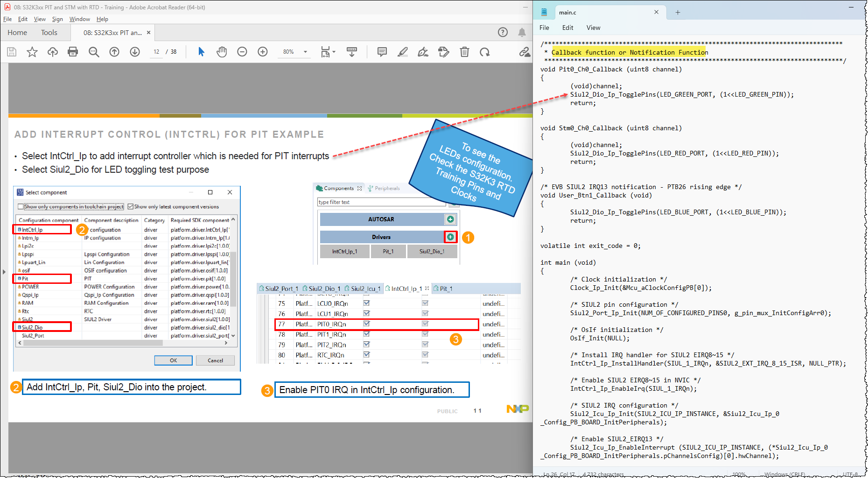Click slide heading 'ADD INTERRUPT CONTROL (INTCTRL) FOR PIT EXAMPLE'

coord(169,134)
